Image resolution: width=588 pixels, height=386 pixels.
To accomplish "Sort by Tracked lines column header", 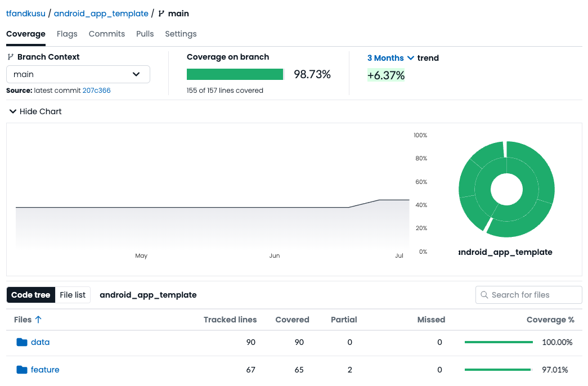I will click(230, 320).
